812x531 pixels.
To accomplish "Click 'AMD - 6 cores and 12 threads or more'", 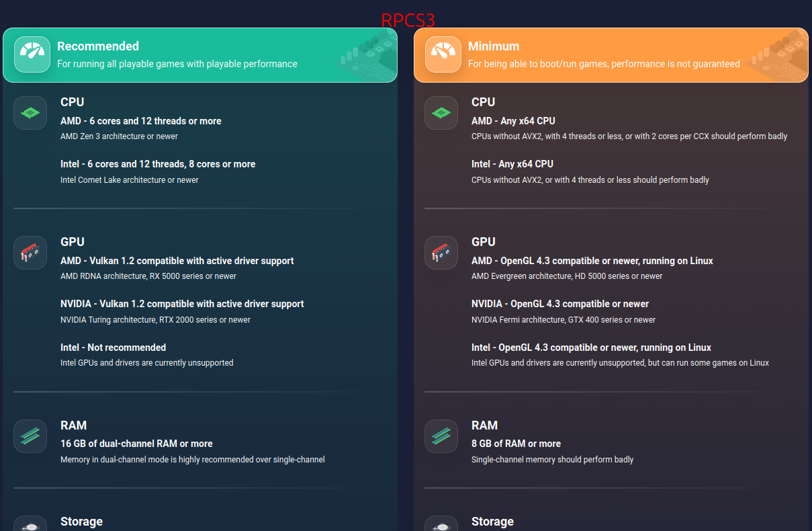I will [x=141, y=121].
